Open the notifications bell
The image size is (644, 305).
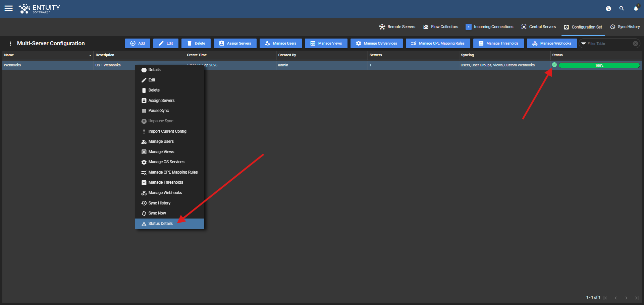tap(636, 8)
